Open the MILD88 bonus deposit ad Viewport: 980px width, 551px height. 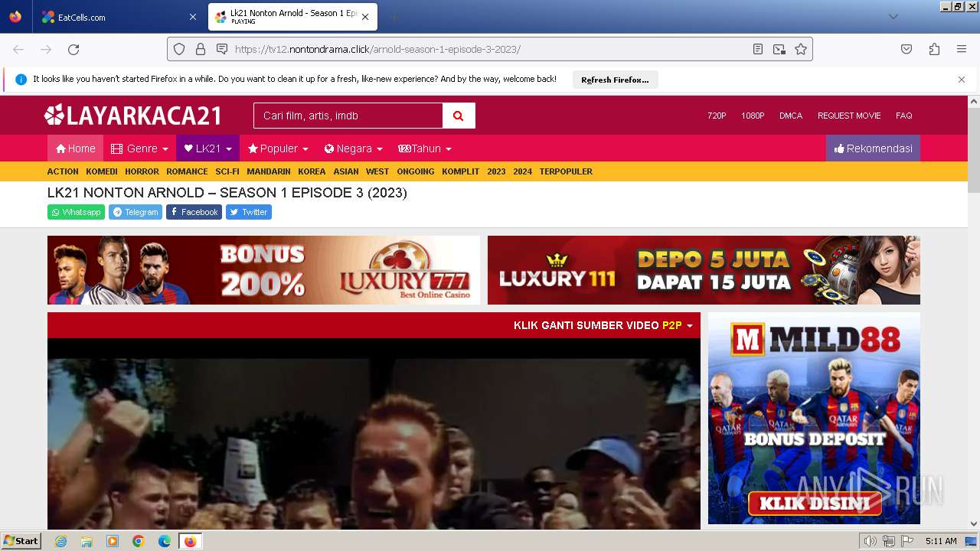point(814,418)
